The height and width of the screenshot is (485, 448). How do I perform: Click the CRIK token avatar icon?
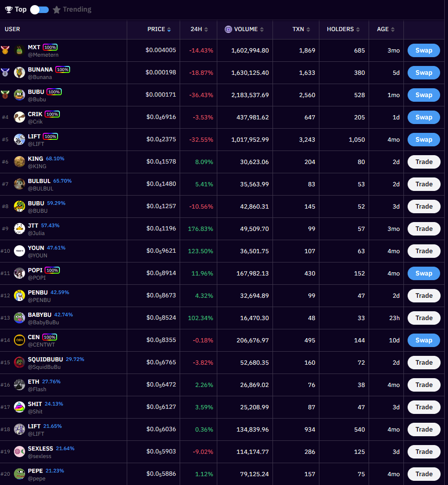pos(19,117)
